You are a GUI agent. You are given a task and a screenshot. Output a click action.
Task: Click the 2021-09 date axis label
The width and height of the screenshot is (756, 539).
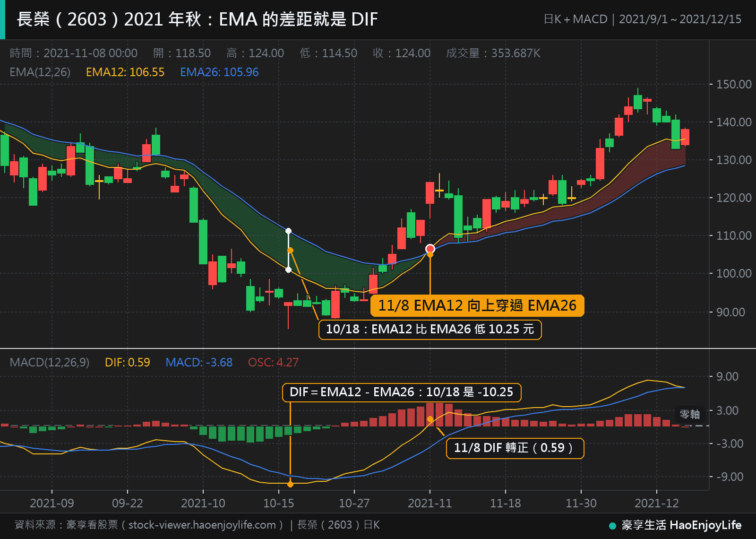pos(52,504)
